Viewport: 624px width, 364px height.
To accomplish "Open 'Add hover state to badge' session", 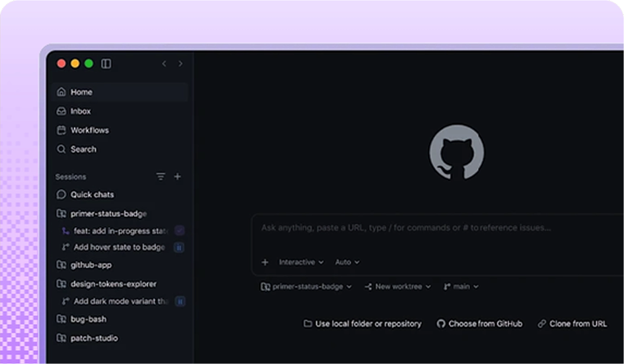I will (x=120, y=247).
